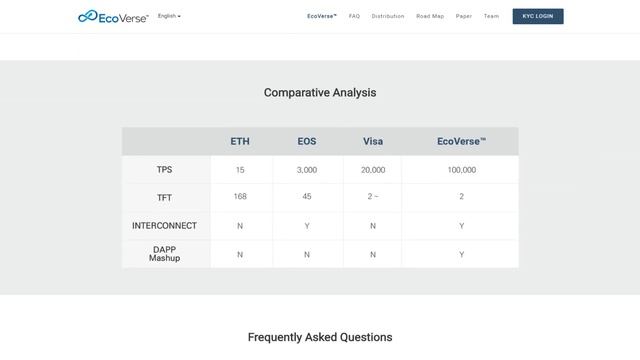640x360 pixels.
Task: Select the Road Map nav link
Action: click(430, 16)
